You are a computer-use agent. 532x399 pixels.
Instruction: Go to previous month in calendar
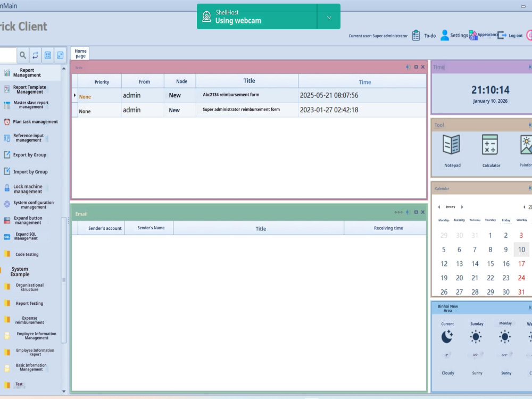click(439, 207)
